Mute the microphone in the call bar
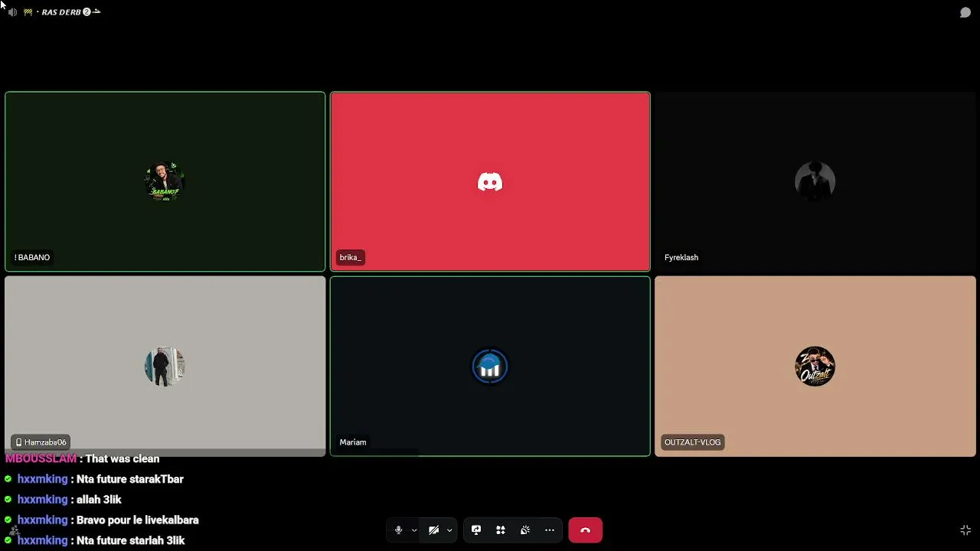The height and width of the screenshot is (551, 980). pos(398,530)
